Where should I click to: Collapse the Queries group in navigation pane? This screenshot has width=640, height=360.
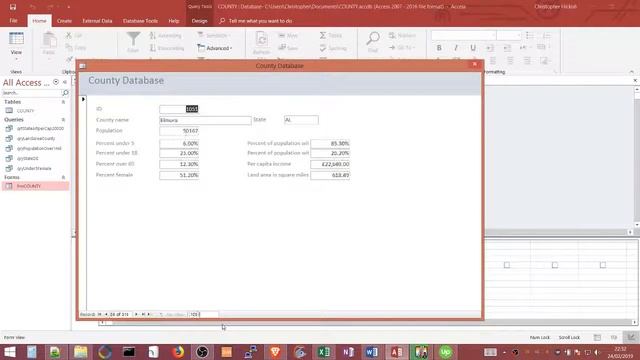click(x=63, y=120)
